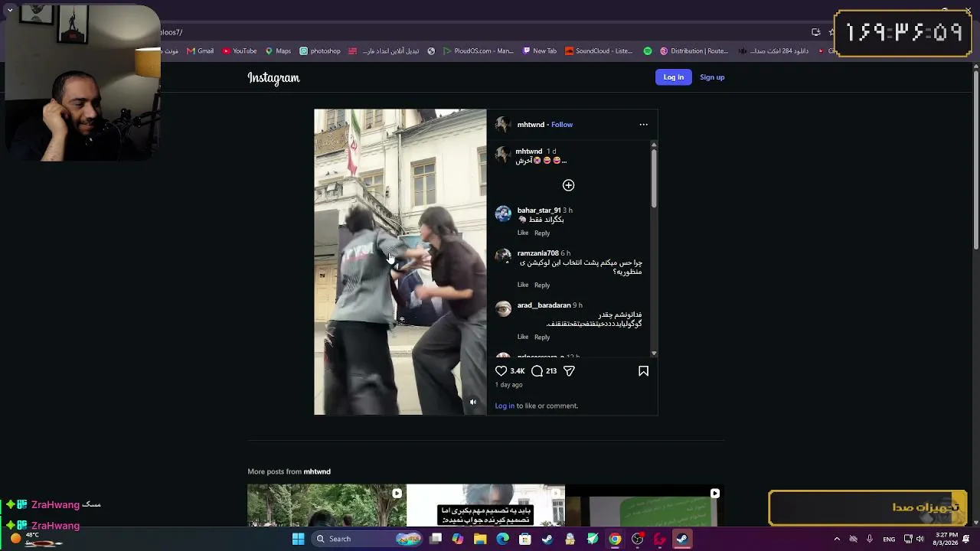
Task: Open the YouTube bookmark
Action: [240, 51]
